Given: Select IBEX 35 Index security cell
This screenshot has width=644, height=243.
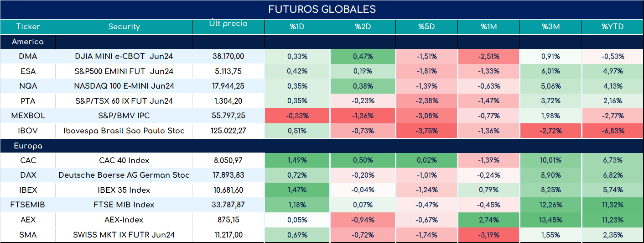Looking at the screenshot, I should [124, 190].
